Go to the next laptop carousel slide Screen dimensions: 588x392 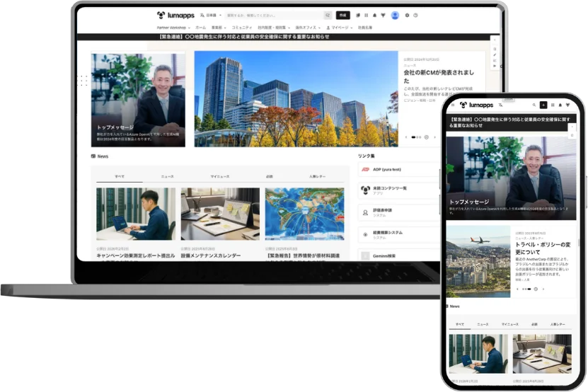pyautogui.click(x=434, y=137)
